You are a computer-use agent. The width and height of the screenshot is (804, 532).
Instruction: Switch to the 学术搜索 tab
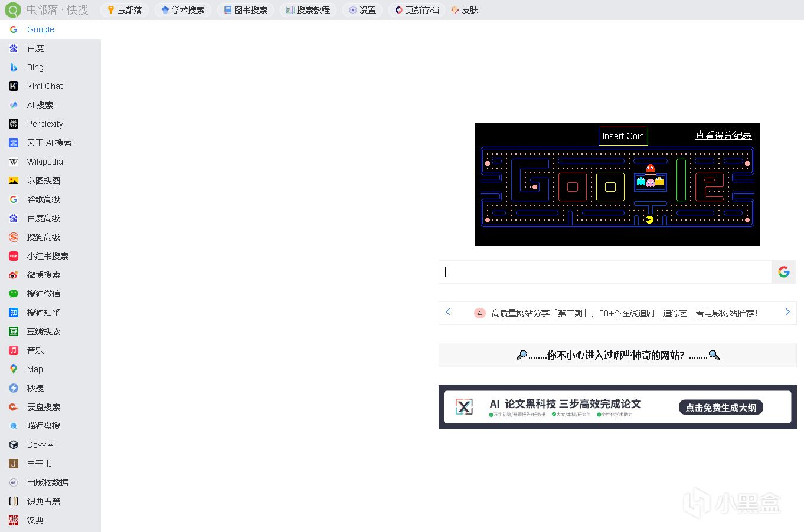click(183, 10)
